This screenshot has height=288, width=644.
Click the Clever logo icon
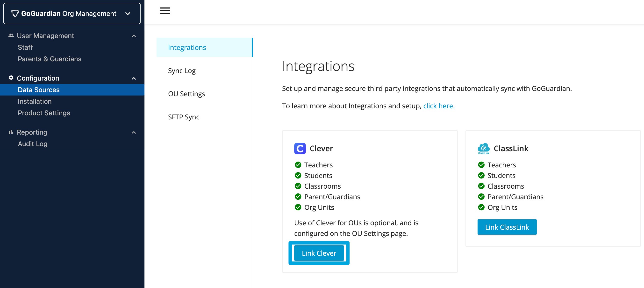click(x=300, y=149)
